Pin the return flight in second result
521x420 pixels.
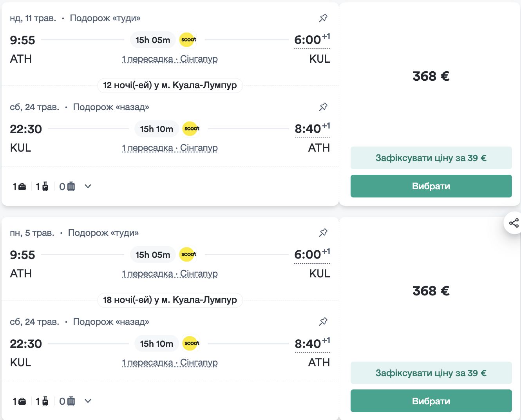click(x=323, y=322)
